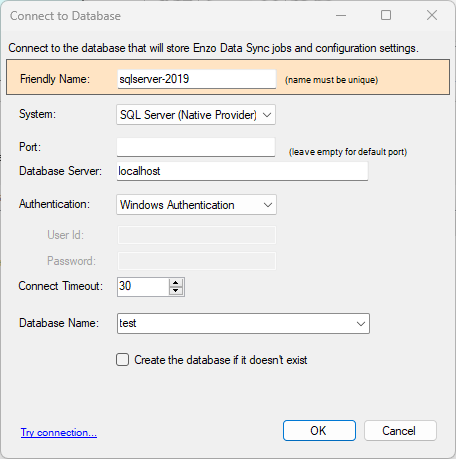Click the Connect Timeout value field
Viewport: 456px width, 459px height.
point(143,287)
